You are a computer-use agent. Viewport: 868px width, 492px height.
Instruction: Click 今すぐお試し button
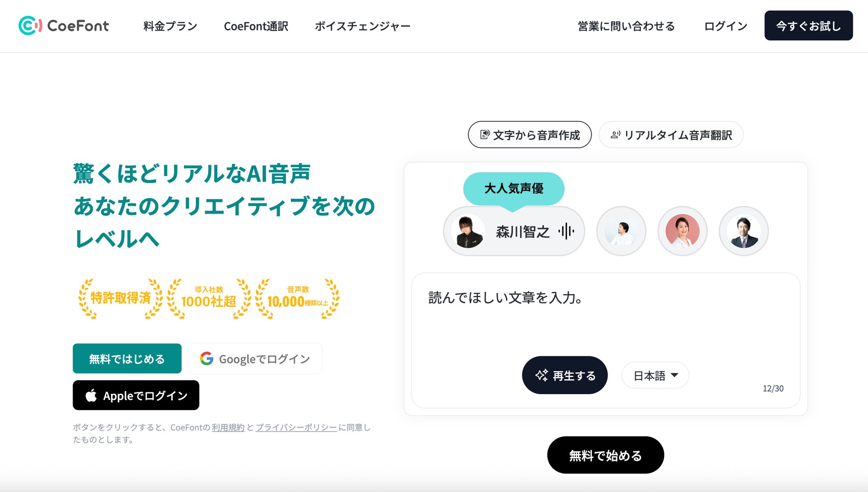[x=808, y=26]
